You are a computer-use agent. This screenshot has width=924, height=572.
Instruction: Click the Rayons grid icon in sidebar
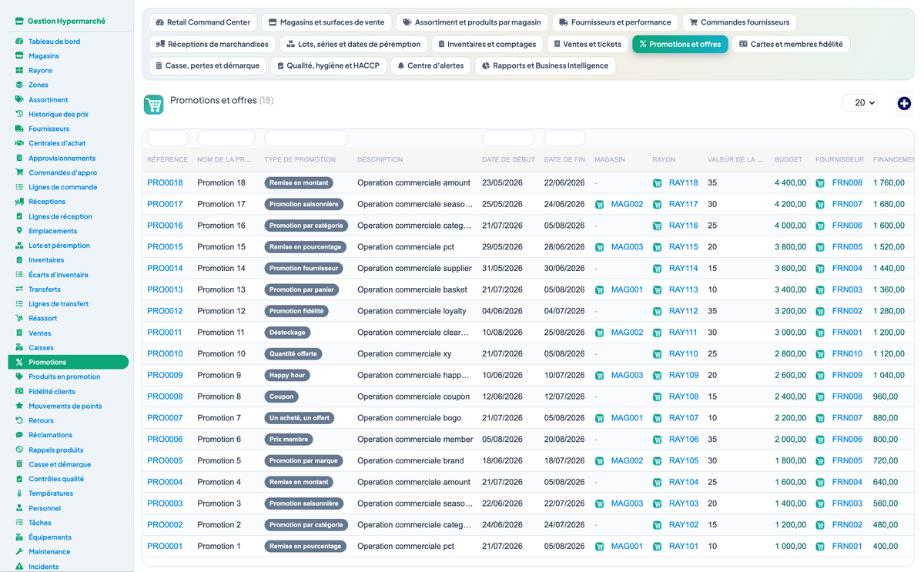[19, 70]
